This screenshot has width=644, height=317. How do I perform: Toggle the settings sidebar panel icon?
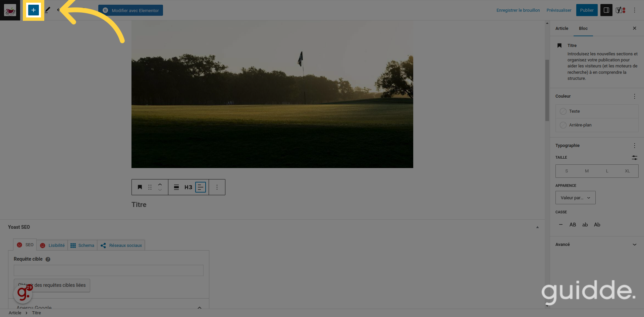pyautogui.click(x=606, y=10)
